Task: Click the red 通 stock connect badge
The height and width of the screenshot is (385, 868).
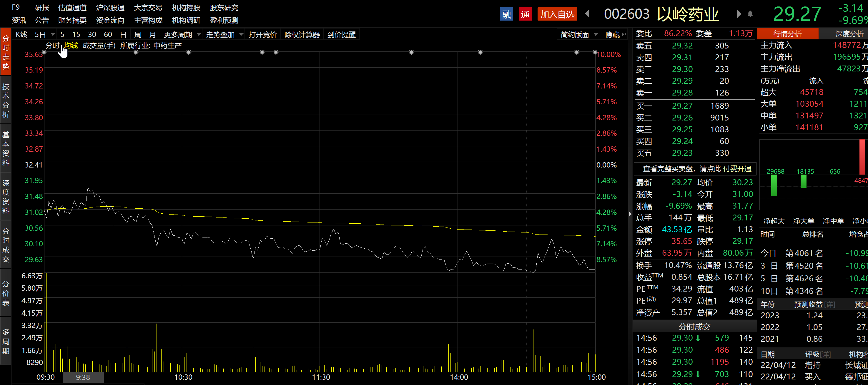Action: pyautogui.click(x=525, y=14)
